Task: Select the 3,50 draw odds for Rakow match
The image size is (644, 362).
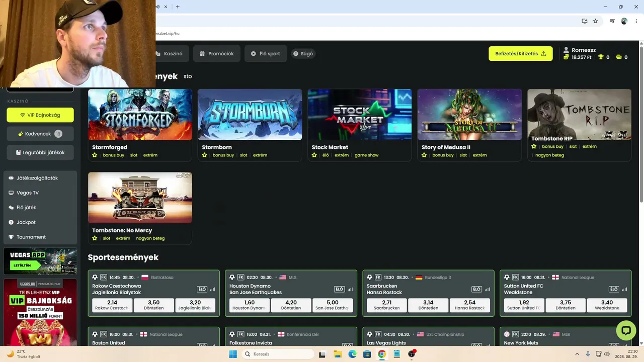Action: coord(154,305)
